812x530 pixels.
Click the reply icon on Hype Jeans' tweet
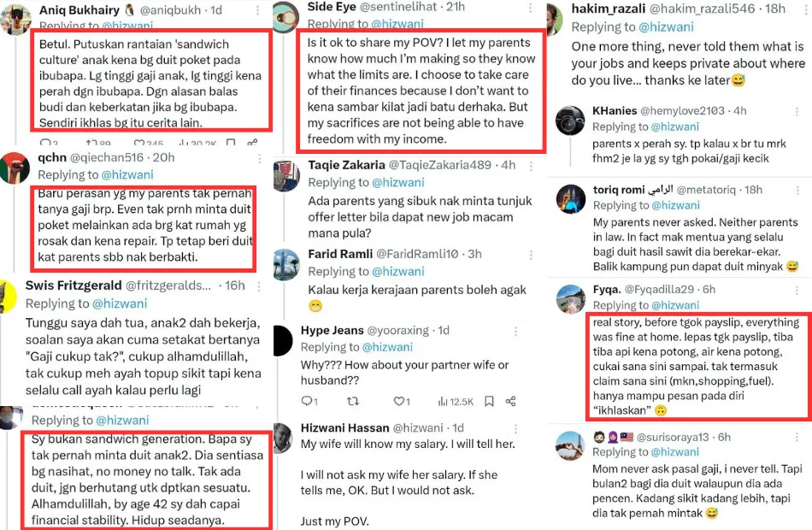308,401
